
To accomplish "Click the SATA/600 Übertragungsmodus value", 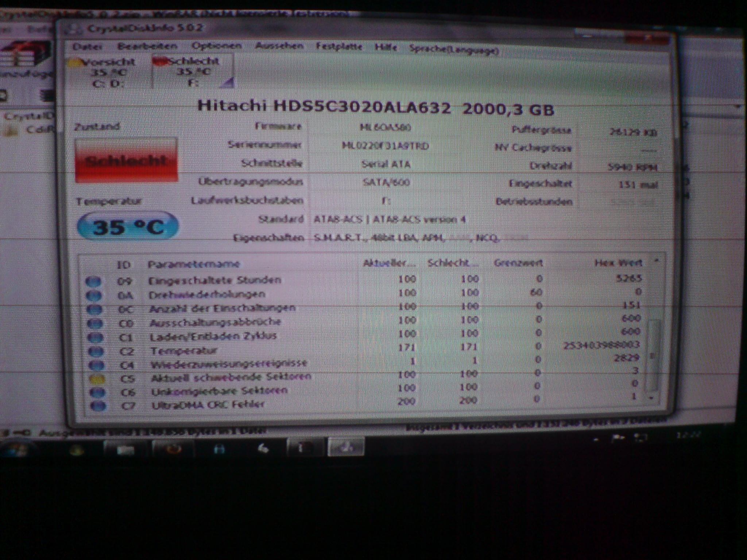I will click(386, 182).
